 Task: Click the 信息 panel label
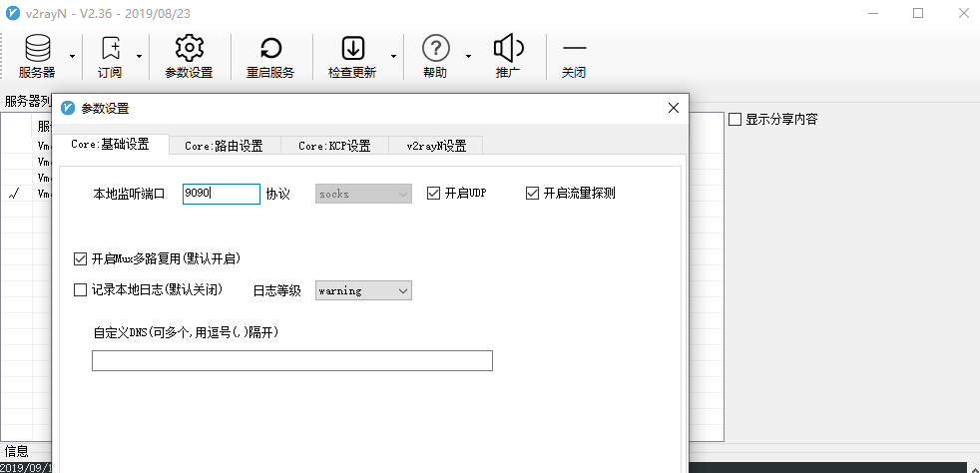click(16, 451)
